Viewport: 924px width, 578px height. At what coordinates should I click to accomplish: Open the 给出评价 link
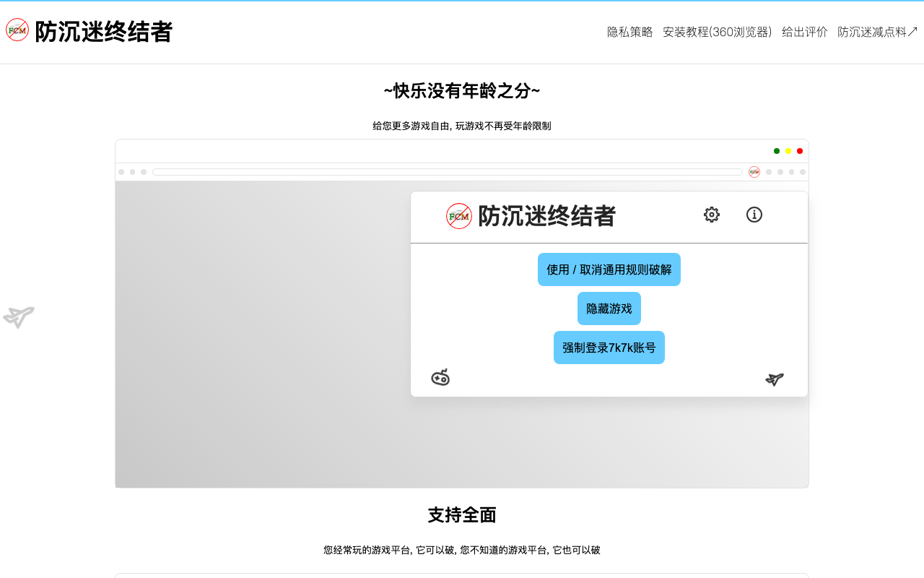point(805,32)
